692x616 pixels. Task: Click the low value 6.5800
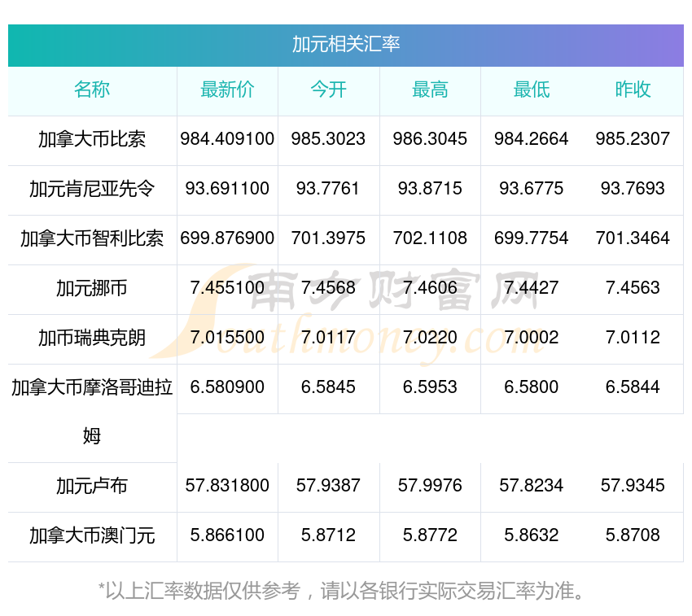(532, 387)
